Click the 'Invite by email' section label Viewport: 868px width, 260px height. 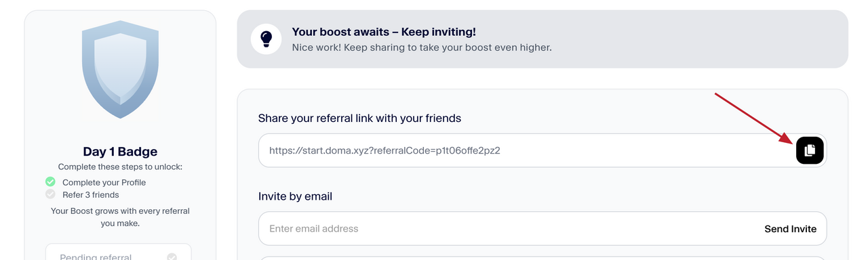[296, 196]
